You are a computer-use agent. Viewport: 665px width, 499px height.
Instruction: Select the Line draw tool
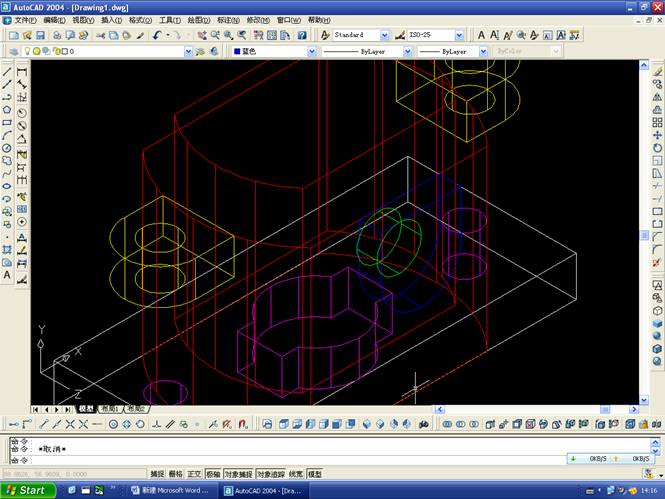coord(7,71)
